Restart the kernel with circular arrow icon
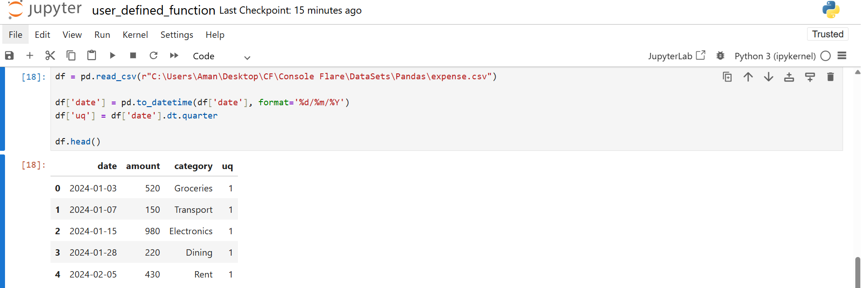Screen dimensions: 868x288 [153, 56]
